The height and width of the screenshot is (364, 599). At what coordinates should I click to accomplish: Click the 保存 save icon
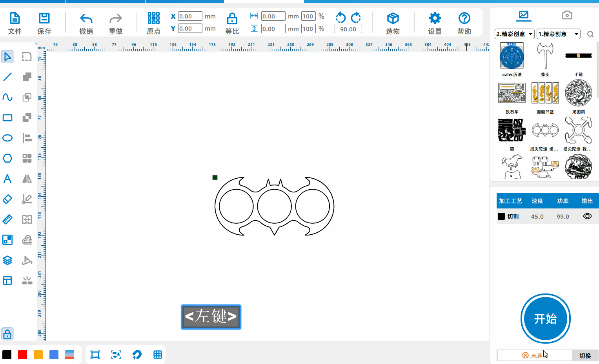44,18
